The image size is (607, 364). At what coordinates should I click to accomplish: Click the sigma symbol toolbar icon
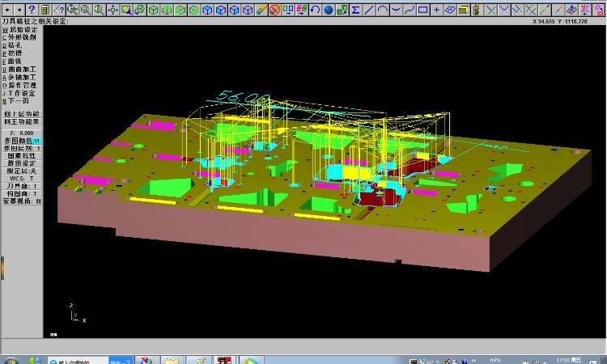[355, 10]
